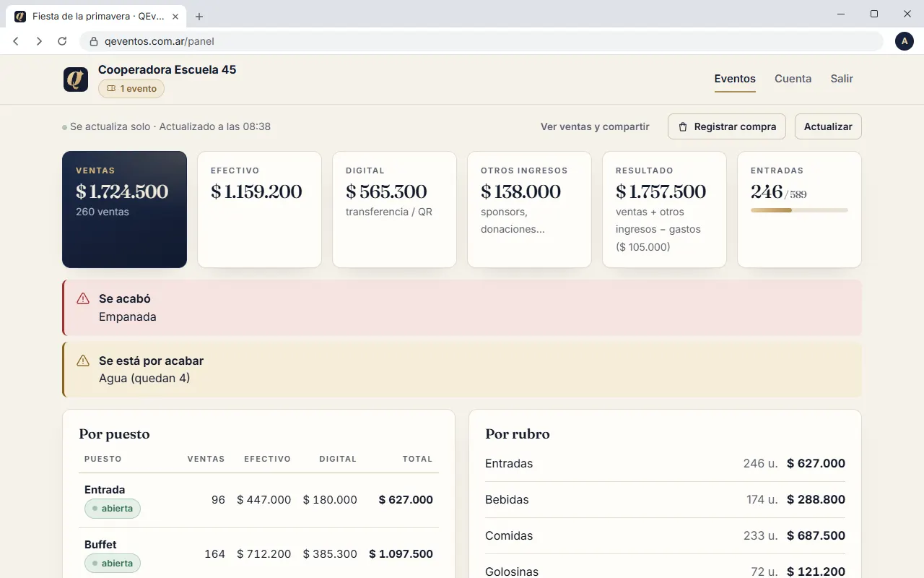Select the Digital $ 565.300 card

[x=394, y=210]
